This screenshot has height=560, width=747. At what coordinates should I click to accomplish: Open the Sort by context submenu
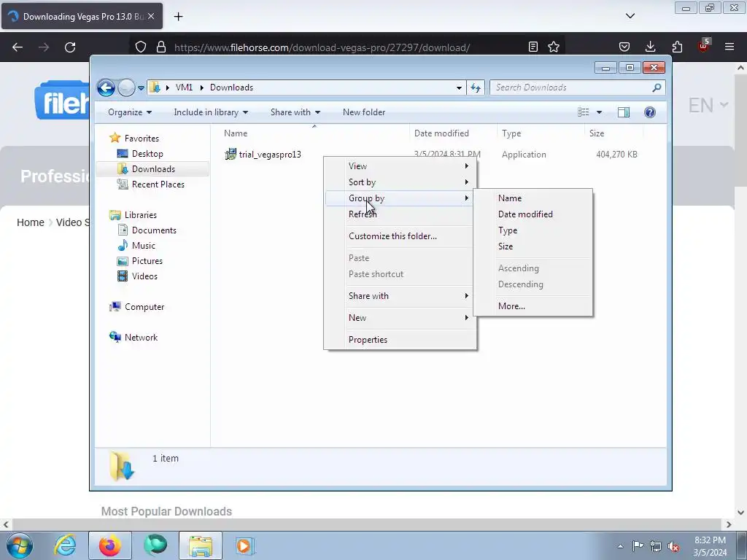400,182
